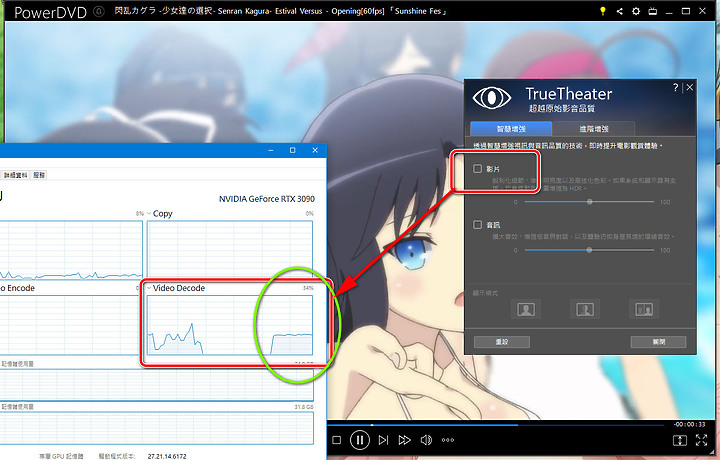The image size is (720, 460).
Task: Click driver version value 27.21.14.6172
Action: coord(167,456)
